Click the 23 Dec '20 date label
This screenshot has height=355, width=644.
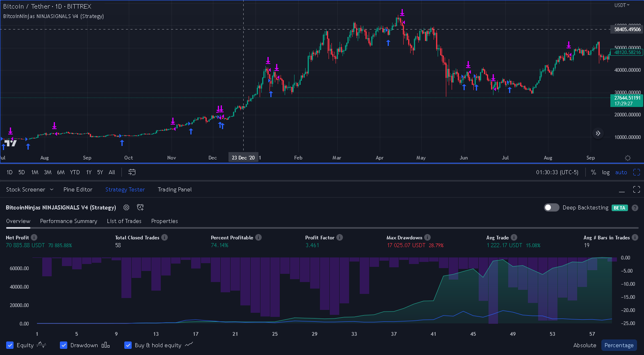click(x=243, y=158)
